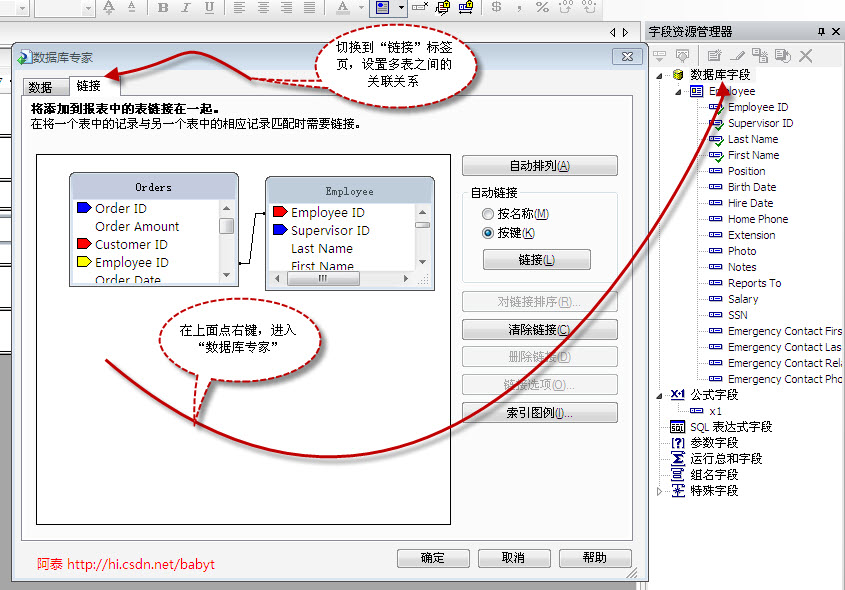The width and height of the screenshot is (845, 590).
Task: Select Order Amount in Orders table
Action: [x=137, y=227]
